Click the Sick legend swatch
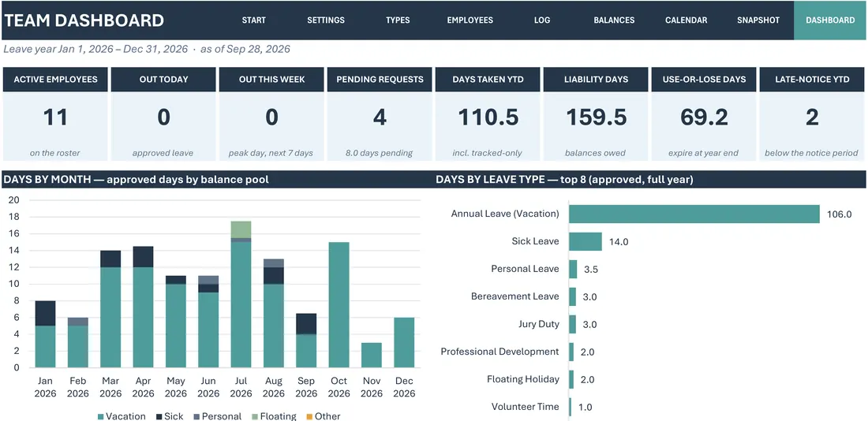Viewport: 868px width, 421px height. point(159,416)
